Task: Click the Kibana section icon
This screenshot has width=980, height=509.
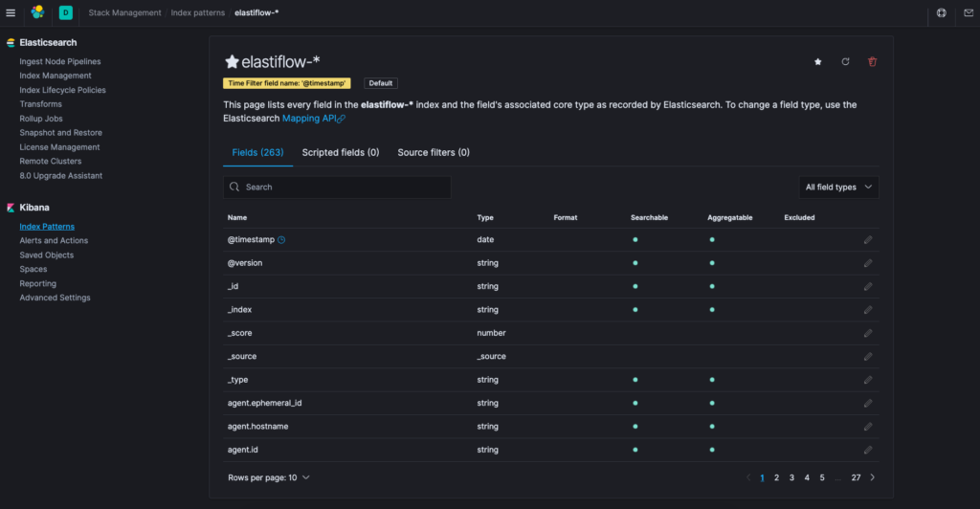Action: 11,208
